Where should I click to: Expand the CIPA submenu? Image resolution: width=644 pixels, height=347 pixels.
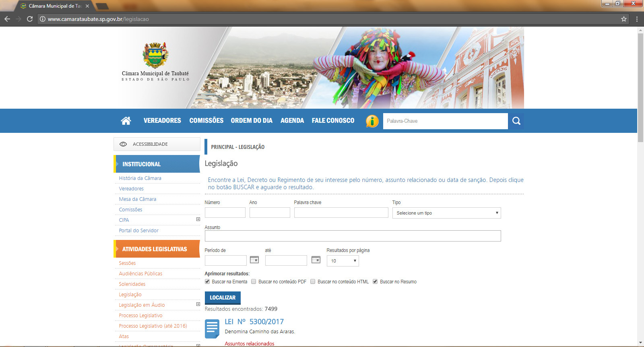[x=198, y=219]
